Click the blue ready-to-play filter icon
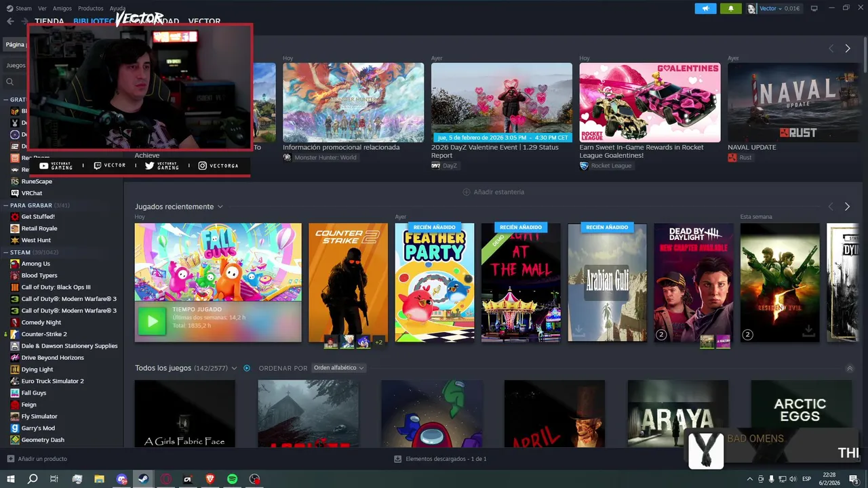 click(247, 368)
